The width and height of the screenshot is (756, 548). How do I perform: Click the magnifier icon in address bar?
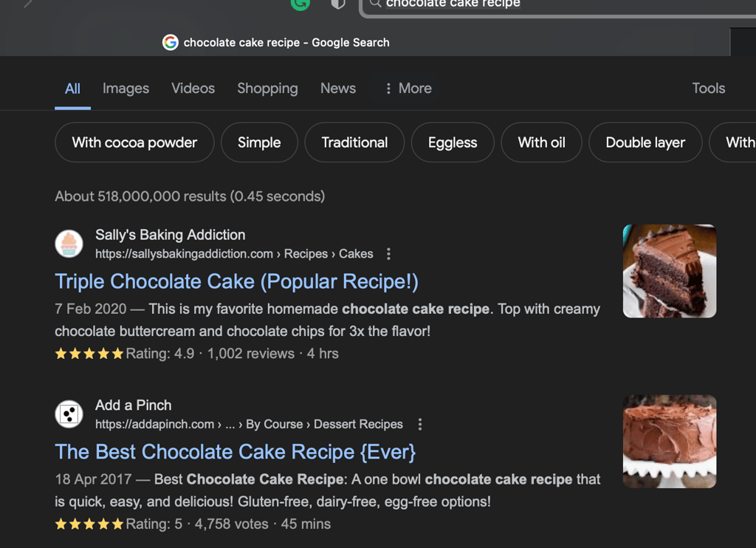pyautogui.click(x=376, y=4)
